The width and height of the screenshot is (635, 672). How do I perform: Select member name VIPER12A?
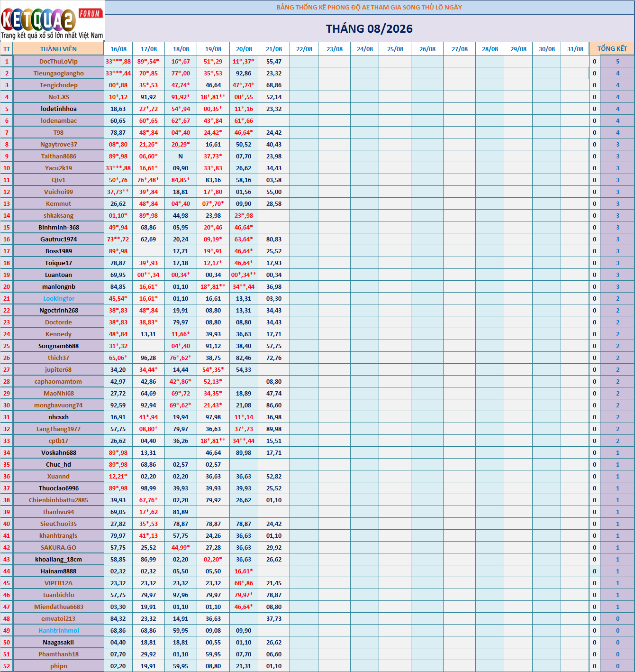click(x=58, y=583)
